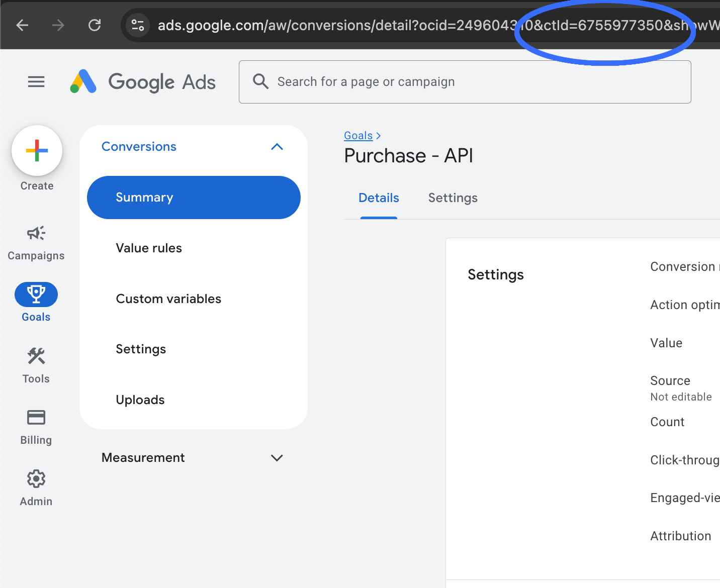This screenshot has width=720, height=588.
Task: Open Admin via the gear icon
Action: point(36,478)
